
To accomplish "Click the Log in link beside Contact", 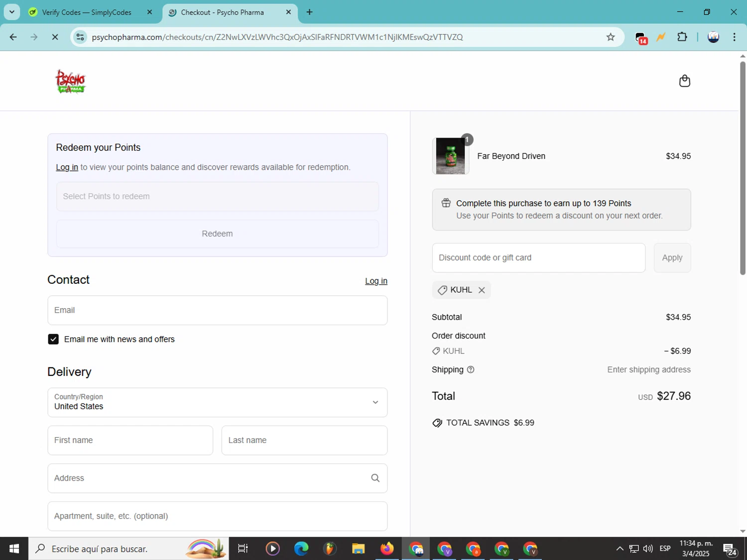I will click(376, 281).
